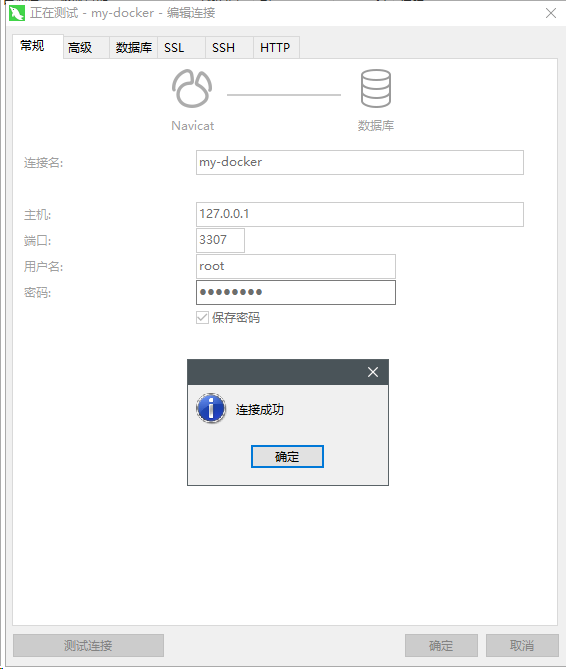The width and height of the screenshot is (566, 669).
Task: Click the blue information icon in the popup
Action: [x=211, y=408]
